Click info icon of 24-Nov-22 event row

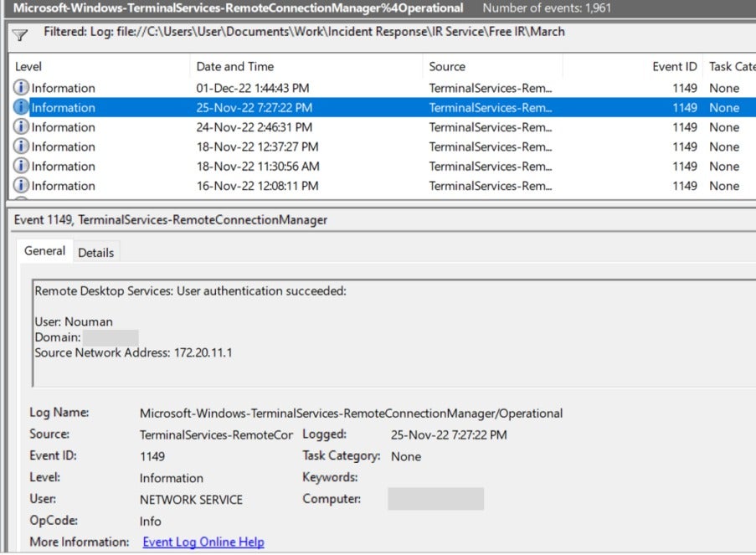pos(21,126)
